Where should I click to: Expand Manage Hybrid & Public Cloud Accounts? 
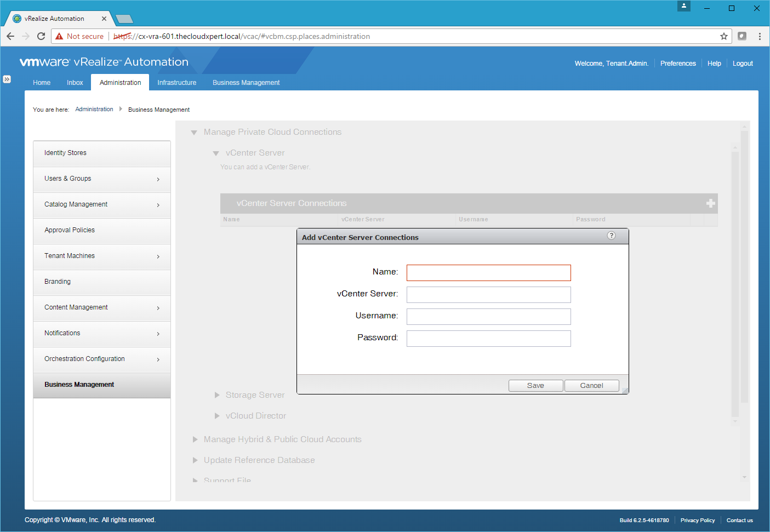(x=195, y=439)
